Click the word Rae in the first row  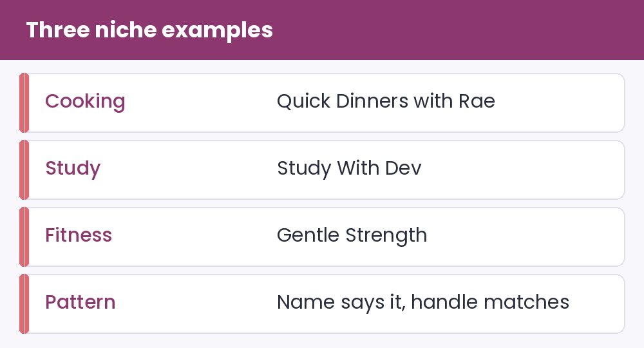477,101
